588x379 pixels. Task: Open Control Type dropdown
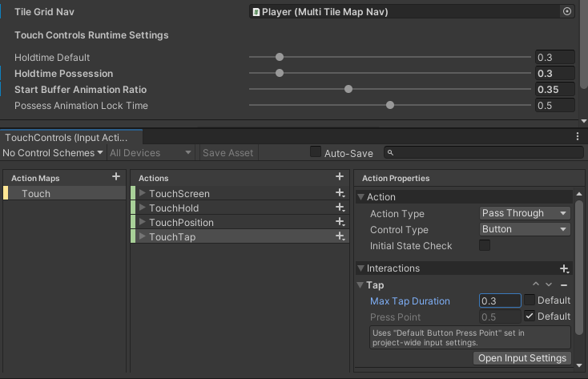525,229
